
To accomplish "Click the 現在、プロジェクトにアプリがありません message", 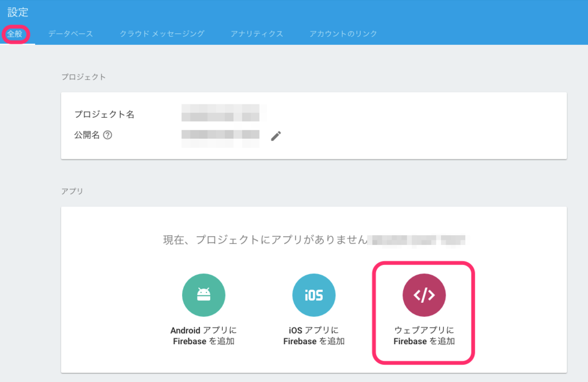I will point(265,240).
